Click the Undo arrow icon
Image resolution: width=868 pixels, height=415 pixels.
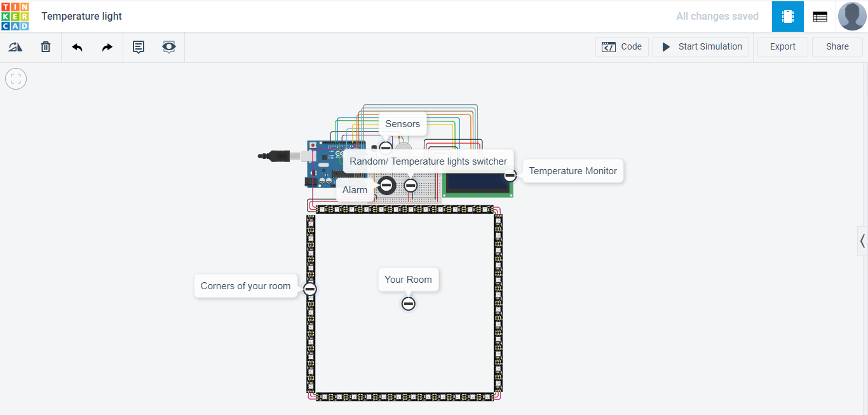coord(77,46)
